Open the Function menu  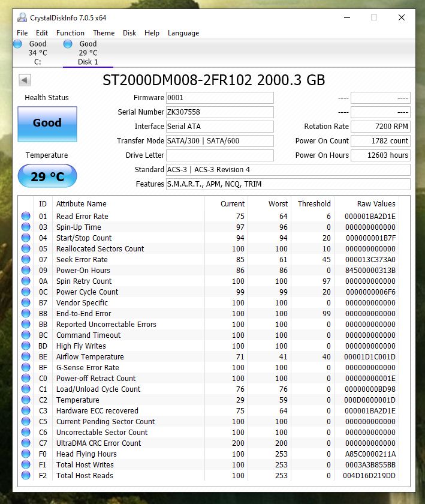[x=70, y=33]
